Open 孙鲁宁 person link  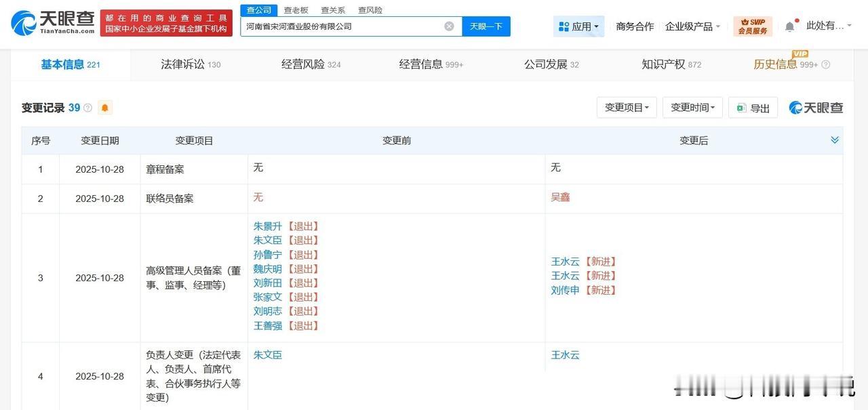click(x=268, y=255)
